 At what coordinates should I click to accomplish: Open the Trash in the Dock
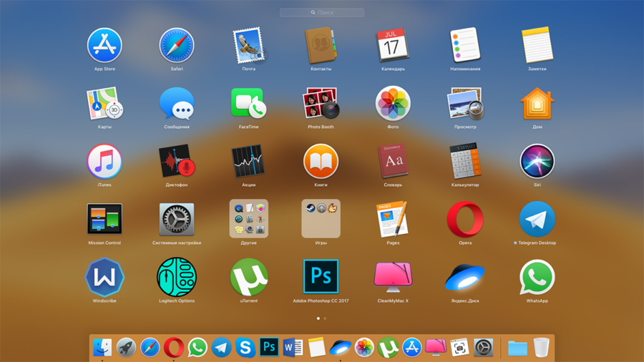click(x=542, y=348)
